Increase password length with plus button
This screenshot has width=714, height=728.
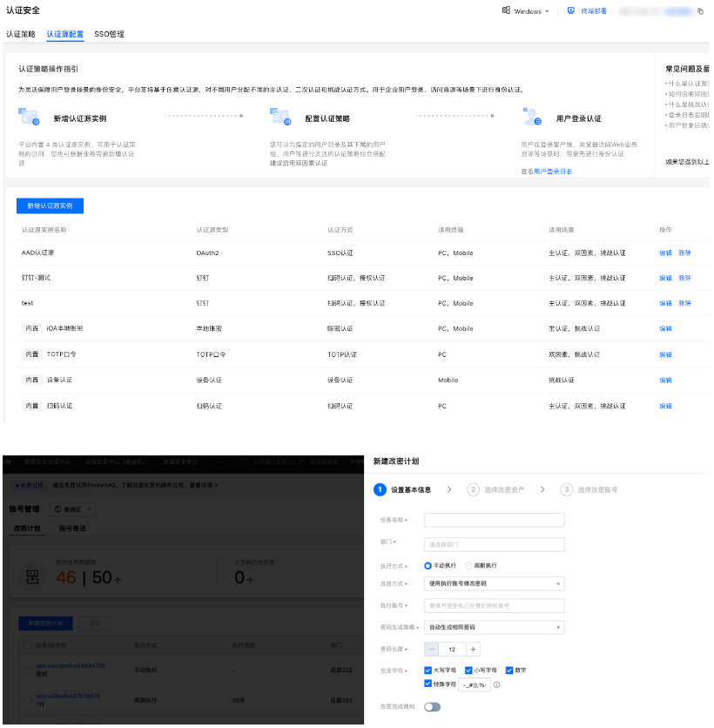click(x=473, y=649)
